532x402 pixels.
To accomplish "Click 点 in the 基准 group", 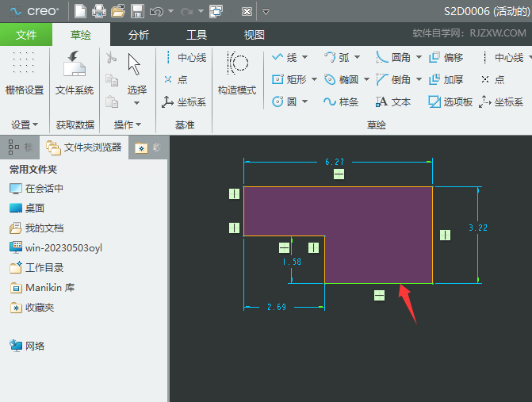I will (x=175, y=80).
